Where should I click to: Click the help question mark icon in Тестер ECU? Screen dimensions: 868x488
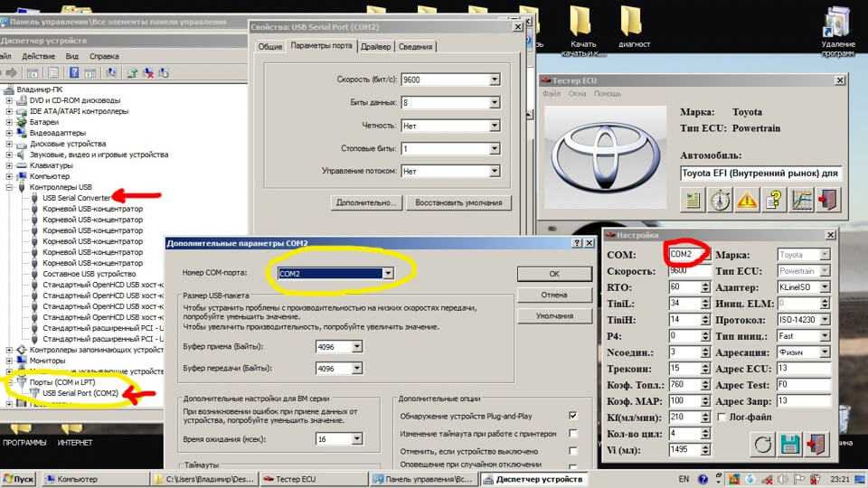[774, 199]
